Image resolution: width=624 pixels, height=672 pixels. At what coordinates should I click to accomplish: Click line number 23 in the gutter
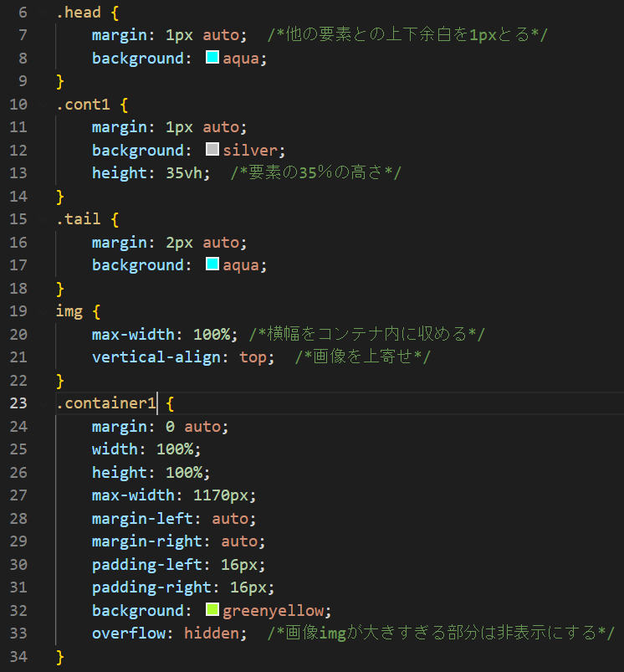(18, 403)
